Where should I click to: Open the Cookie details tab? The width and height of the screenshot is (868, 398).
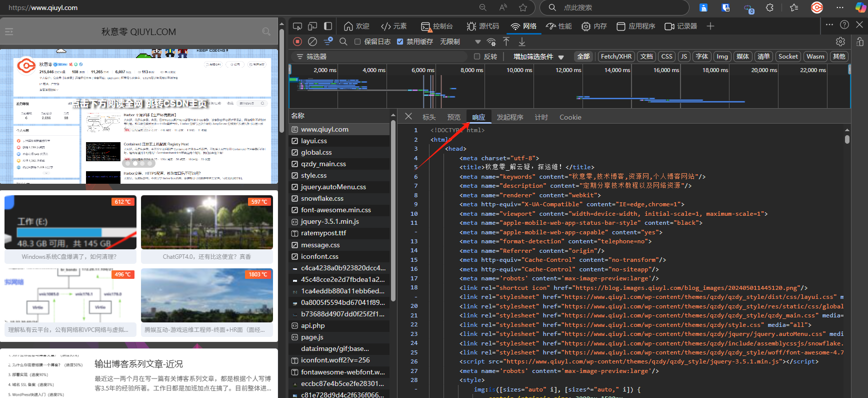pos(570,117)
